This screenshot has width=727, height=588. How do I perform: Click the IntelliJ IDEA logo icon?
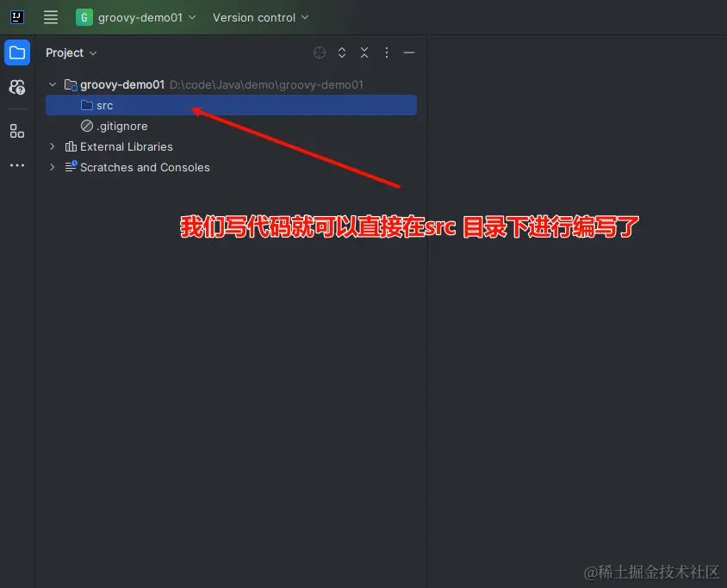(17, 17)
